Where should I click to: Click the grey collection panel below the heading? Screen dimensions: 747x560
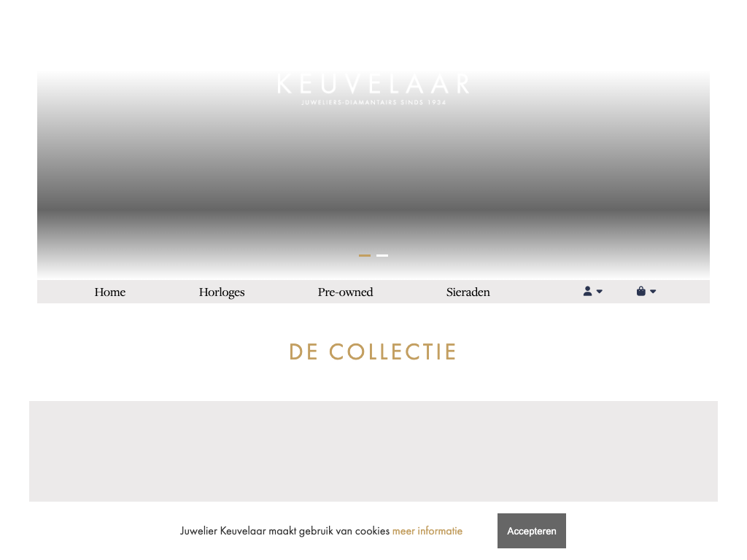373,451
